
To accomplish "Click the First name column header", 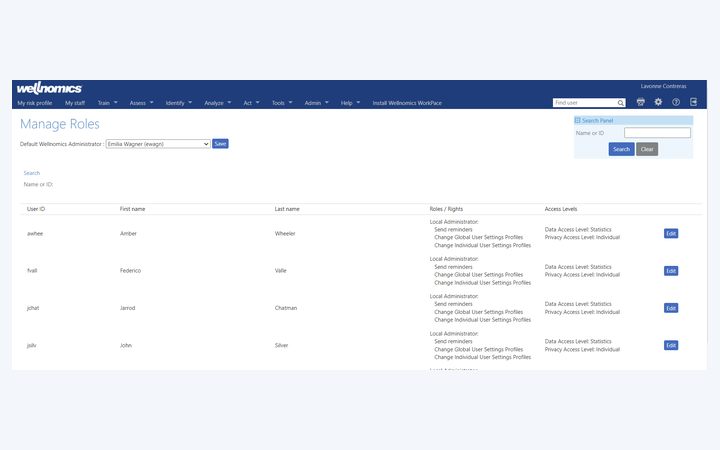I will coord(132,209).
